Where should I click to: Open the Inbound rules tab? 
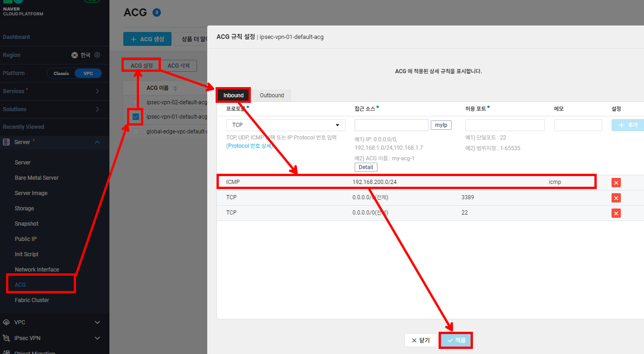pyautogui.click(x=234, y=95)
